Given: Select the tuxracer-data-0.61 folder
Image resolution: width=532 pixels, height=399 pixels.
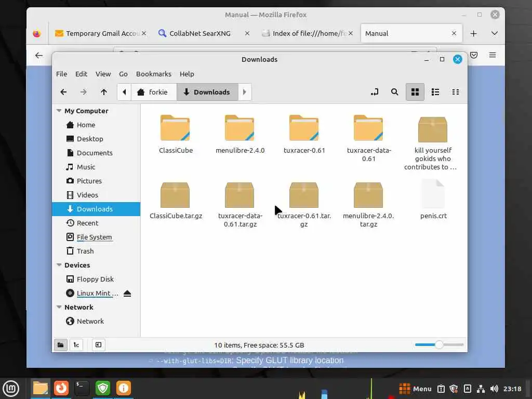Looking at the screenshot, I should click(368, 138).
